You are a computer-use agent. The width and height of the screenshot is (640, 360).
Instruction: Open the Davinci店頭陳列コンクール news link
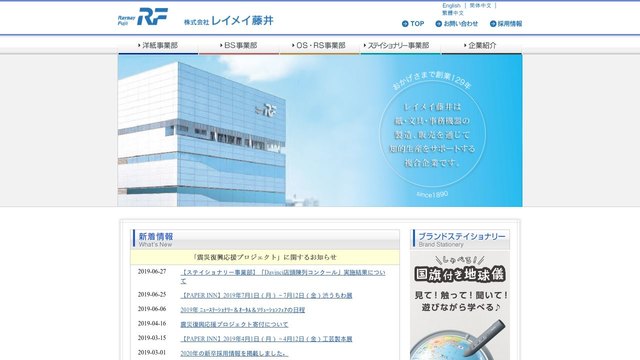coord(283,276)
